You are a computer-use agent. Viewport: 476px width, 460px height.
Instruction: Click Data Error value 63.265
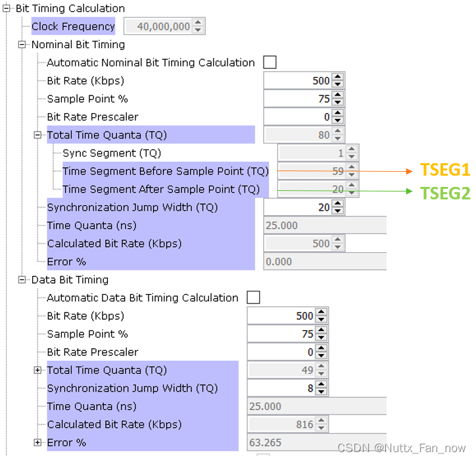(x=317, y=442)
